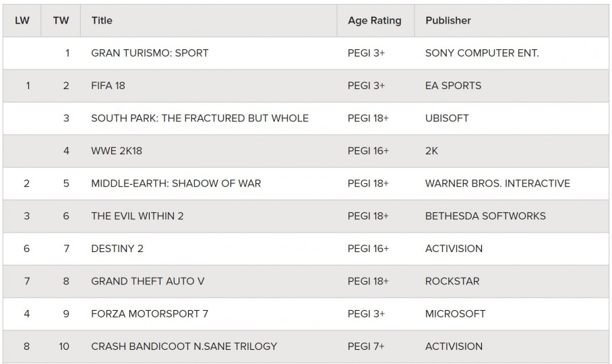
Task: Click SOUTH PARK: THE FRACTURED BUT WHOLE
Action: coord(200,118)
